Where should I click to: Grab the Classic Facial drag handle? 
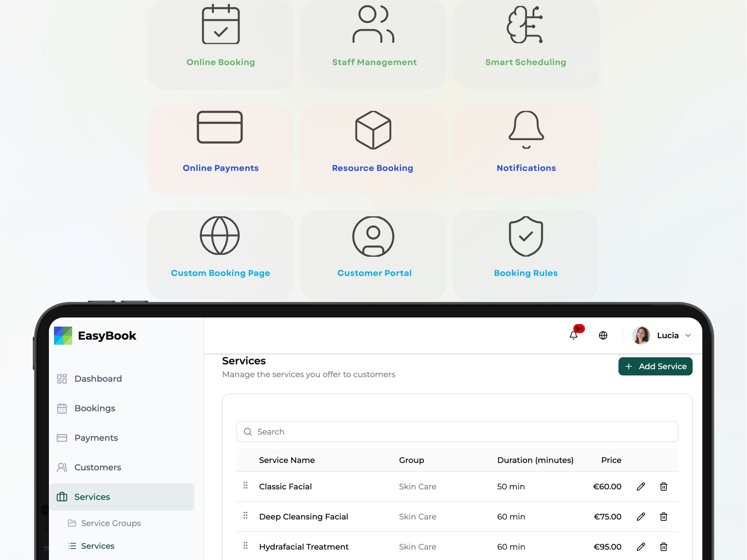[246, 485]
